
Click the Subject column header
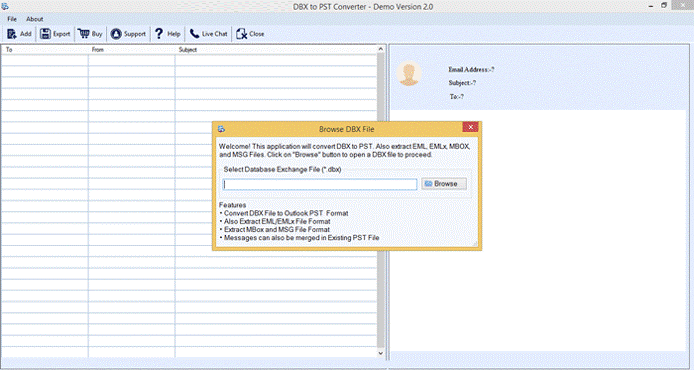coord(276,50)
